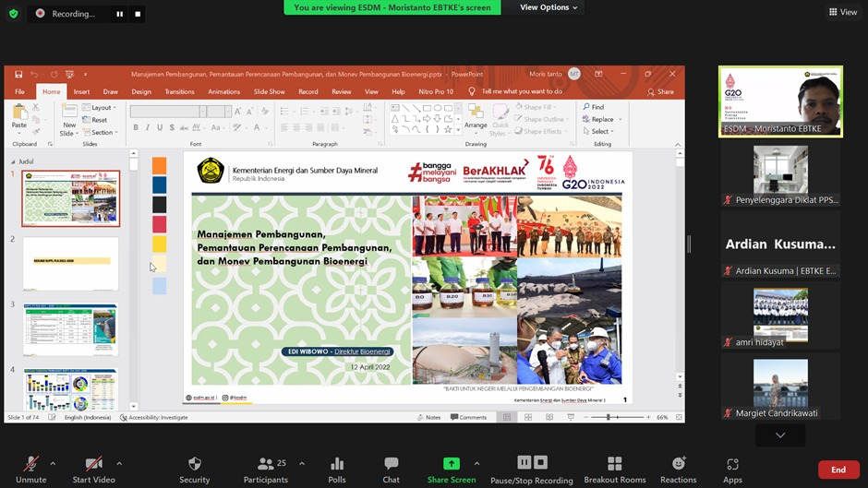Toggle Notes pane in status bar

(x=429, y=417)
